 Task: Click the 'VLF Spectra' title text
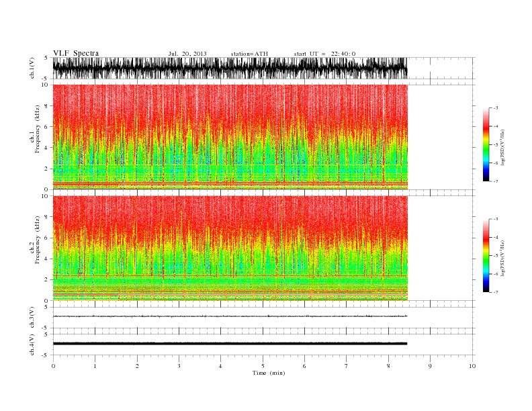76,53
